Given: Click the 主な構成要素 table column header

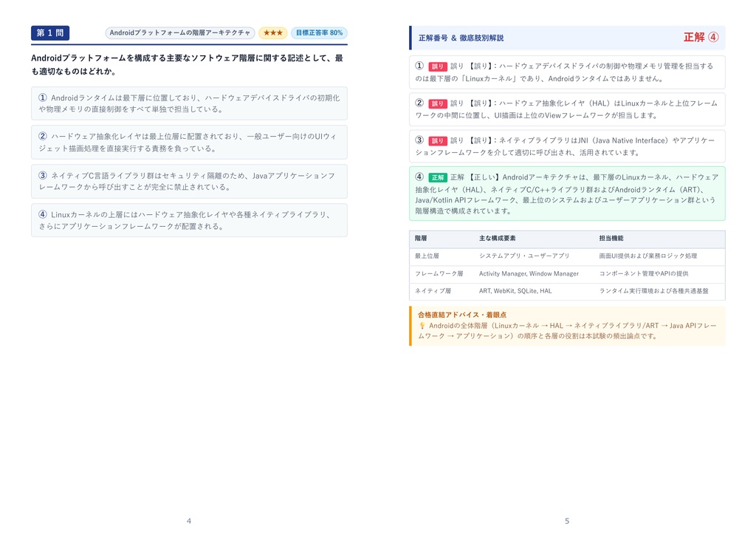Looking at the screenshot, I should pos(497,239).
